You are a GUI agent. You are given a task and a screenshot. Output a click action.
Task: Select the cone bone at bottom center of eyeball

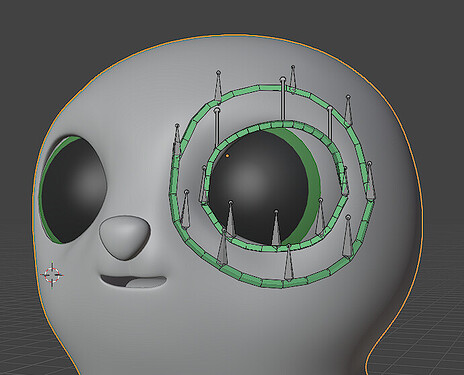276,227
